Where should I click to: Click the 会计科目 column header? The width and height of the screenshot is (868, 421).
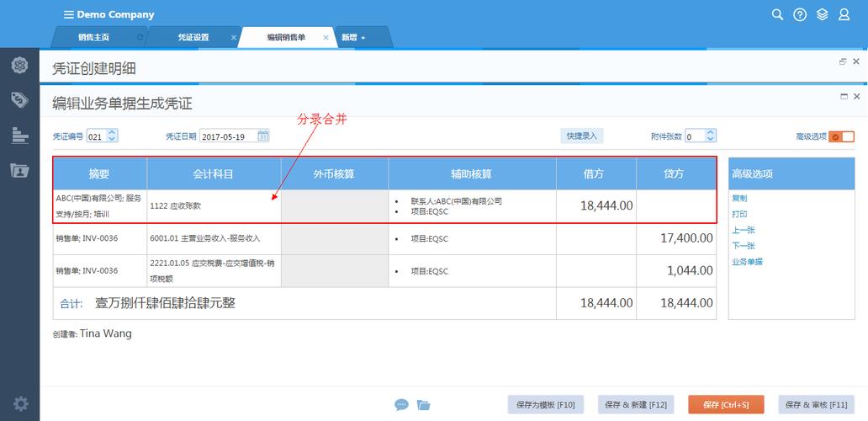[214, 174]
